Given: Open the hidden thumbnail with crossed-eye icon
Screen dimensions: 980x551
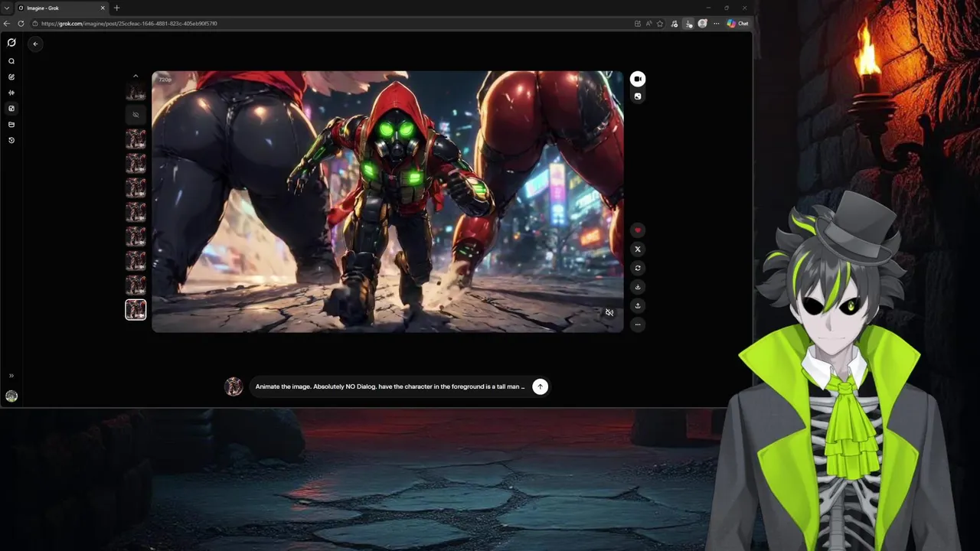Looking at the screenshot, I should click(x=136, y=115).
